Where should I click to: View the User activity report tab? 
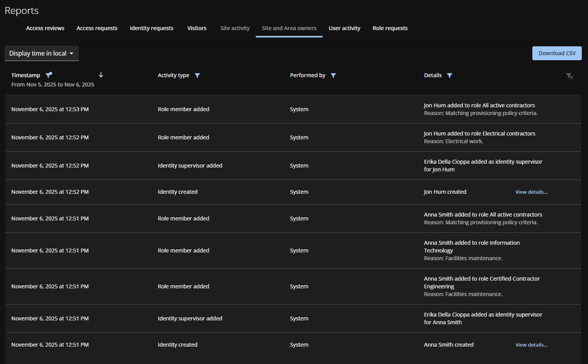pos(344,28)
